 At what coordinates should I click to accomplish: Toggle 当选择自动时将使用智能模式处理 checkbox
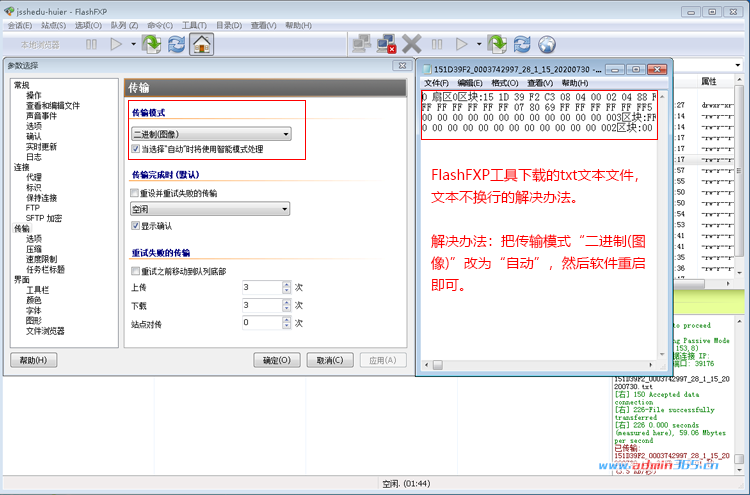point(135,149)
